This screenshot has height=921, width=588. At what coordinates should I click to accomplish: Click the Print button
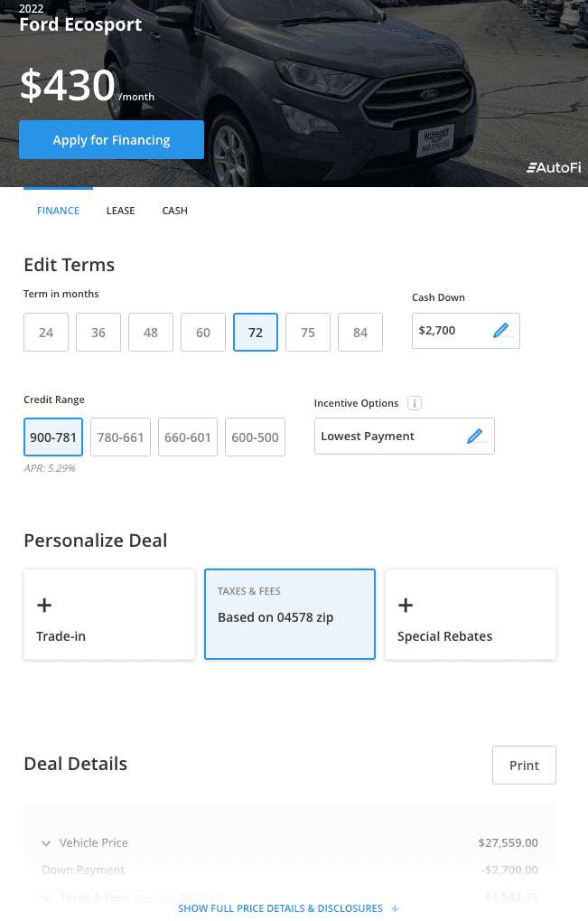click(x=524, y=766)
